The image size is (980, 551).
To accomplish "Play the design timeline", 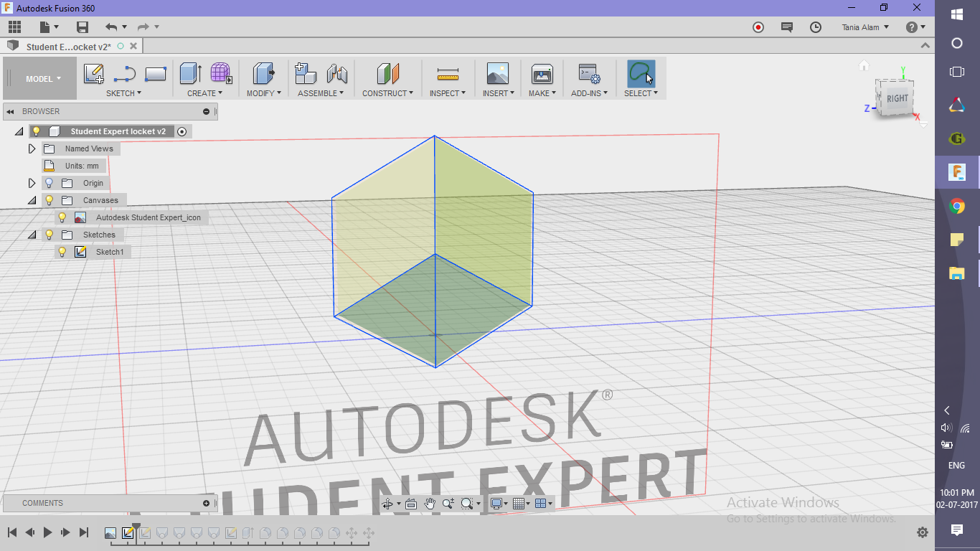I will click(48, 532).
